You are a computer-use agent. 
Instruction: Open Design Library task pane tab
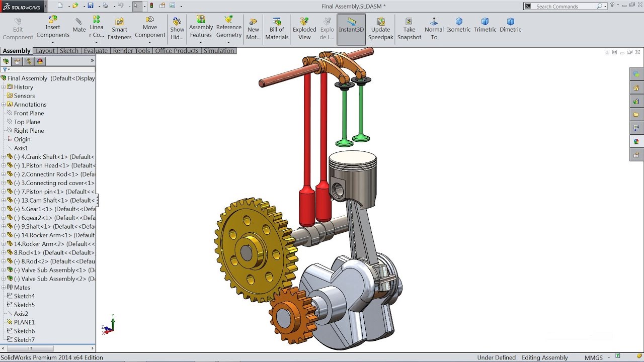(x=636, y=101)
